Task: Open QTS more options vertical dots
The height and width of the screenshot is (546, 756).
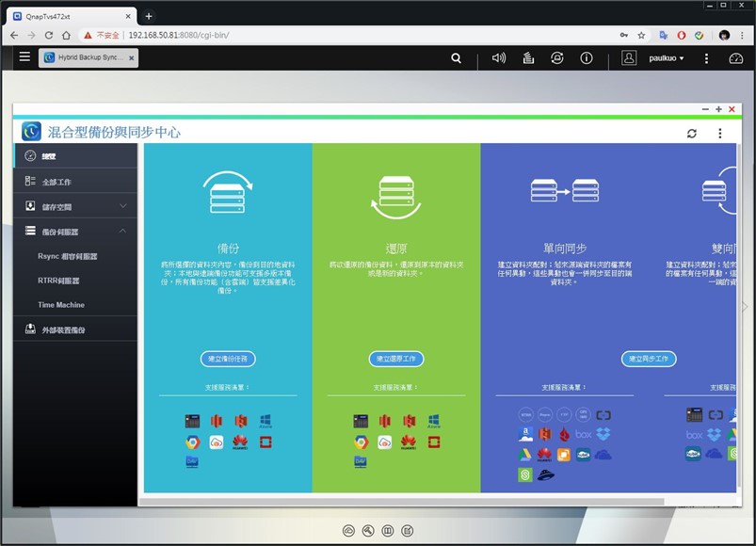Action: 706,58
